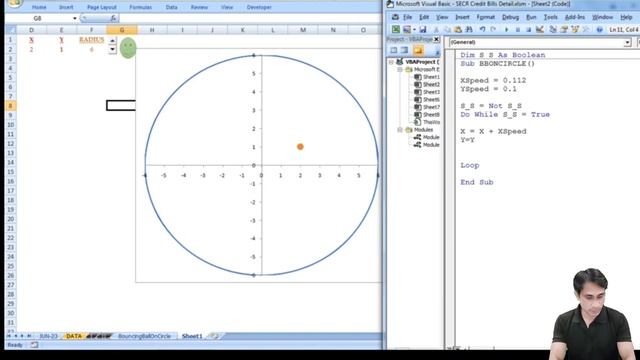Open dropdown arrow beside Insert UserForm icon
The height and width of the screenshot is (360, 640).
click(414, 30)
